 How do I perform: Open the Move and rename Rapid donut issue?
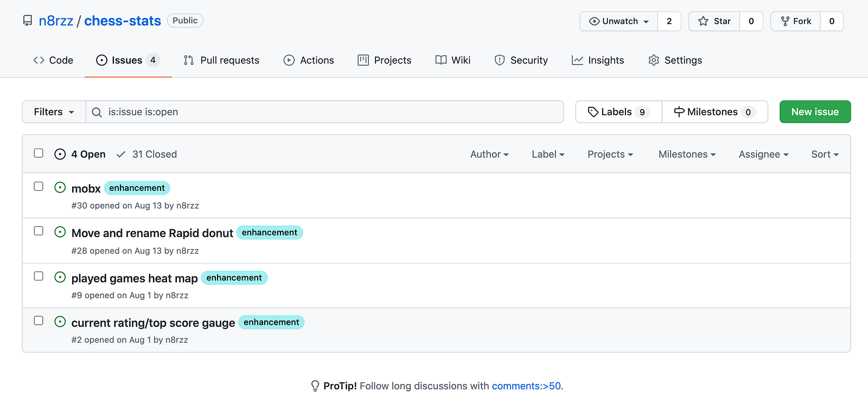pyautogui.click(x=152, y=233)
